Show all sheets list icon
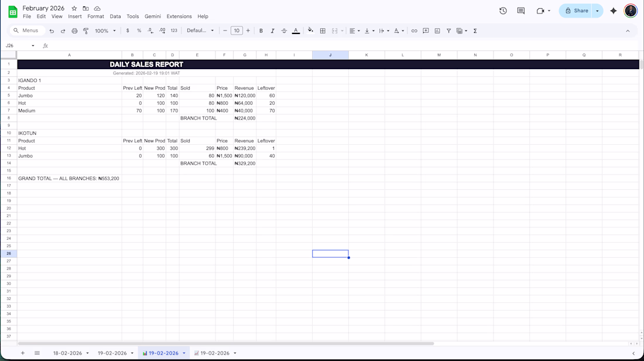This screenshot has height=361, width=644. (37, 353)
